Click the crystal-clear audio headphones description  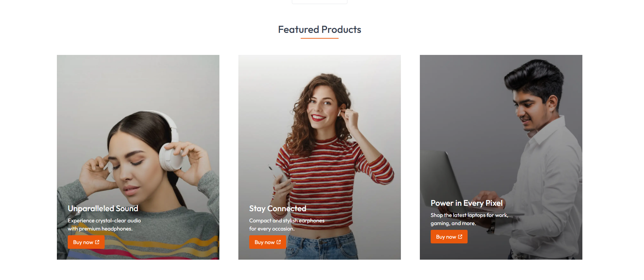point(104,224)
